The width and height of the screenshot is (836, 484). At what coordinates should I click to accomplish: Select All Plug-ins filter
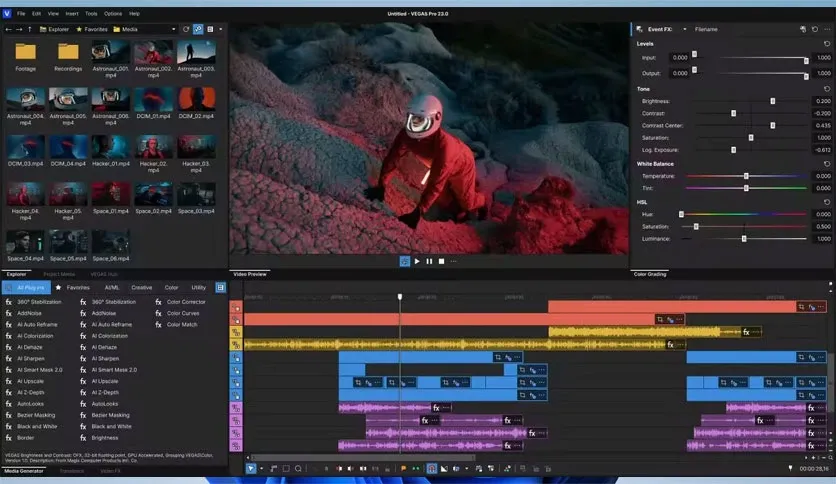click(x=27, y=287)
